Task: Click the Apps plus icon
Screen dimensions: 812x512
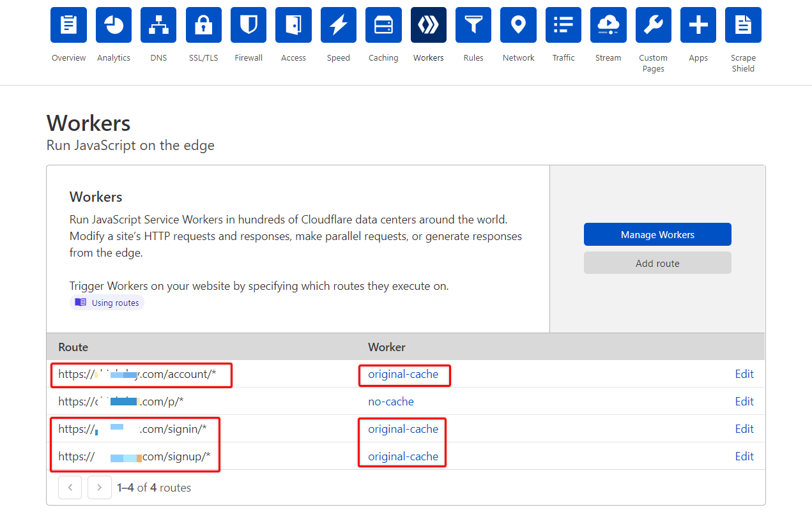Action: [698, 25]
